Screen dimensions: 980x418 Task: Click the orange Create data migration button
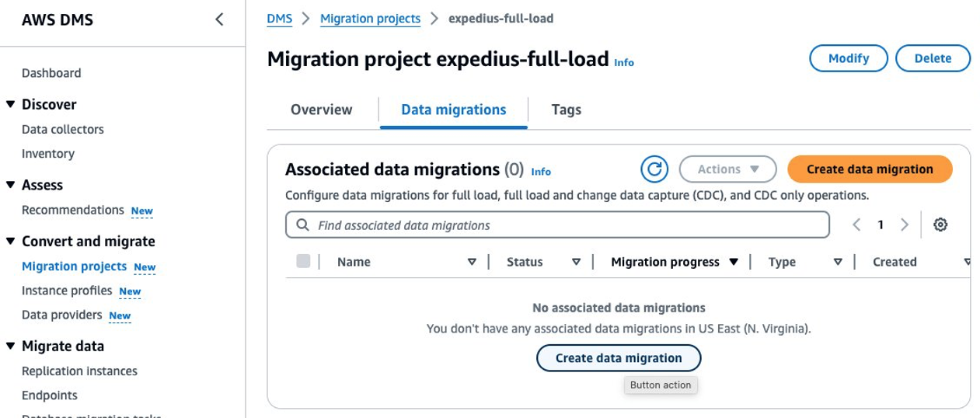click(869, 169)
